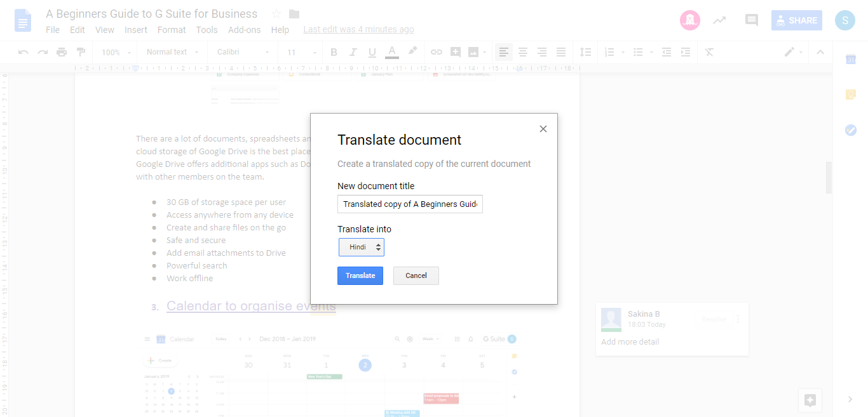Open the Google Docs home icon
The height and width of the screenshot is (417, 868).
(23, 20)
